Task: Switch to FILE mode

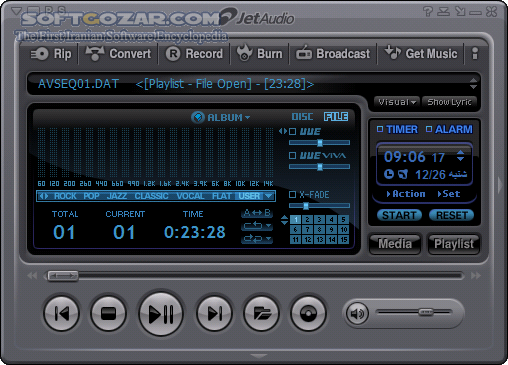Action: (x=336, y=117)
